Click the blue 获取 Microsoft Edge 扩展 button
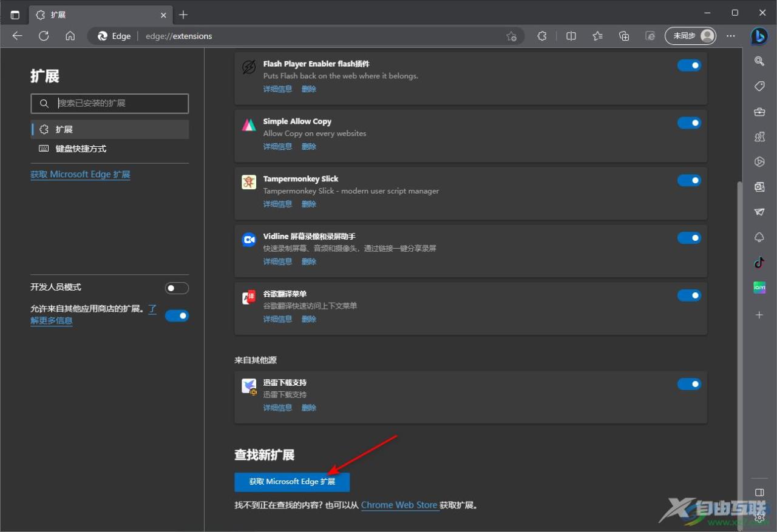This screenshot has width=777, height=532. coord(292,482)
